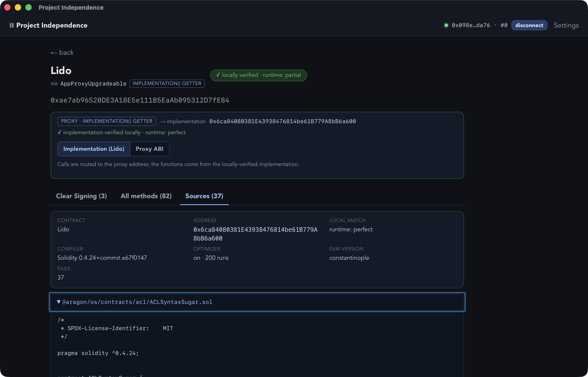The height and width of the screenshot is (377, 588).
Task: Minimize the window with the yellow button
Action: 18,7
